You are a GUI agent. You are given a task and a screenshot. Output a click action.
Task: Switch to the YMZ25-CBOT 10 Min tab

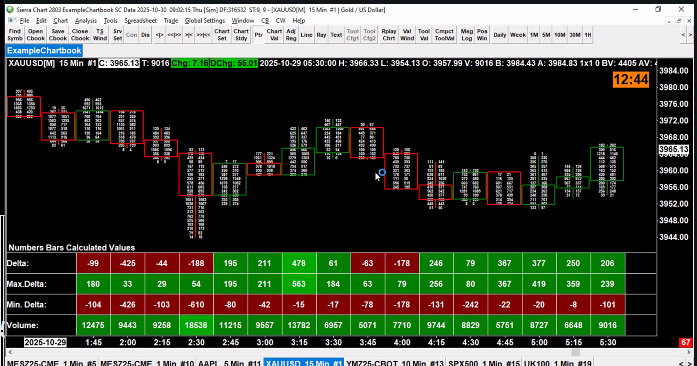coord(395,362)
